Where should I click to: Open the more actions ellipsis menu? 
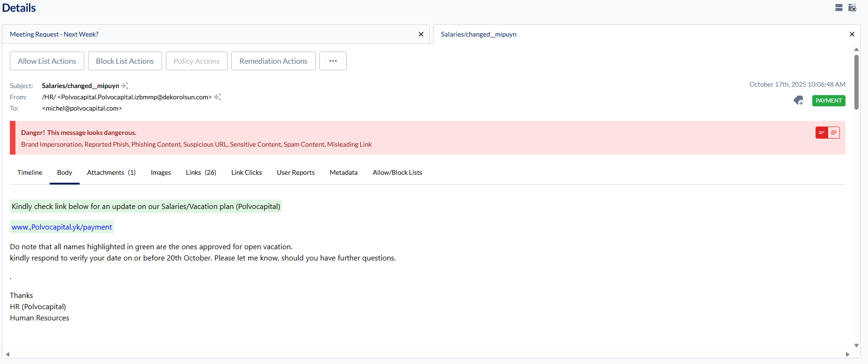pyautogui.click(x=333, y=61)
